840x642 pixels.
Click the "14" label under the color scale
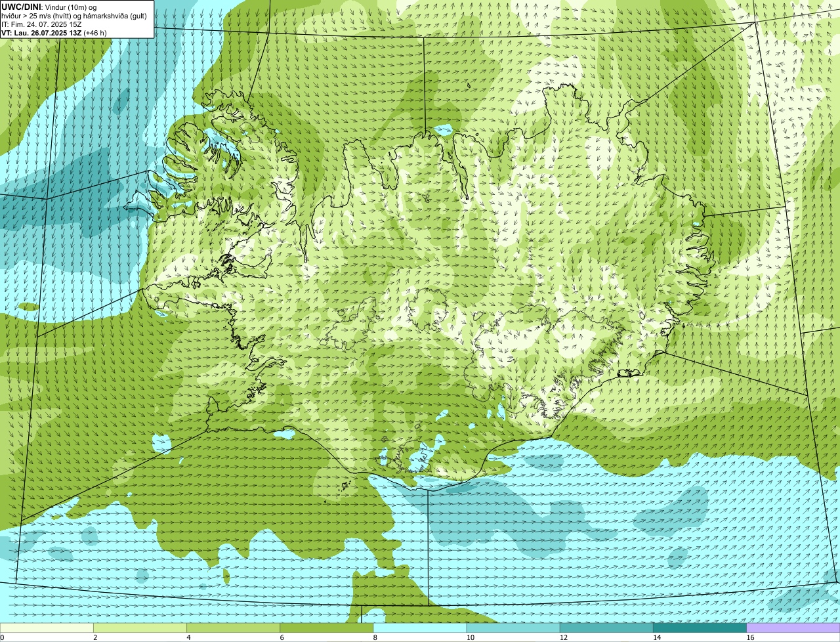656,637
